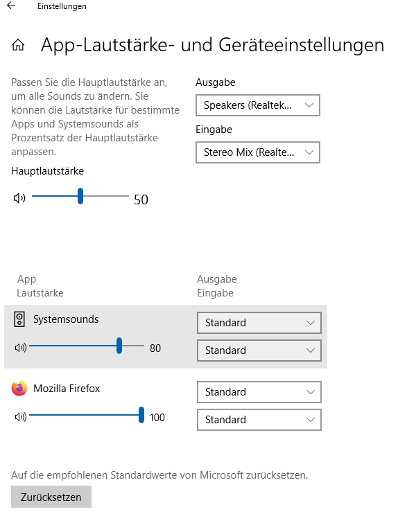Open the Firefox input Standard dropdown
Image resolution: width=398 pixels, height=532 pixels.
coord(259,420)
